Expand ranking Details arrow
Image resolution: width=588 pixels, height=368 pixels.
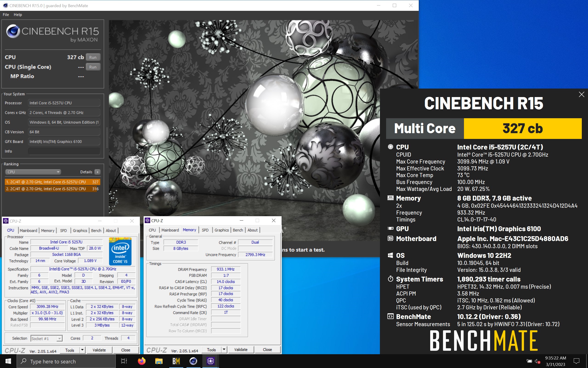pos(97,172)
